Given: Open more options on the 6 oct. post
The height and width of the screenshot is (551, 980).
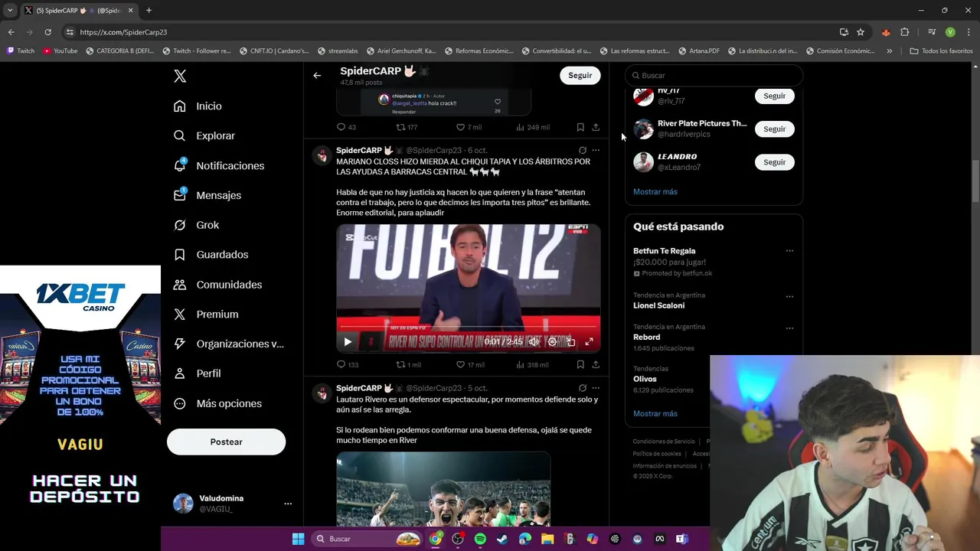Looking at the screenshot, I should [596, 151].
